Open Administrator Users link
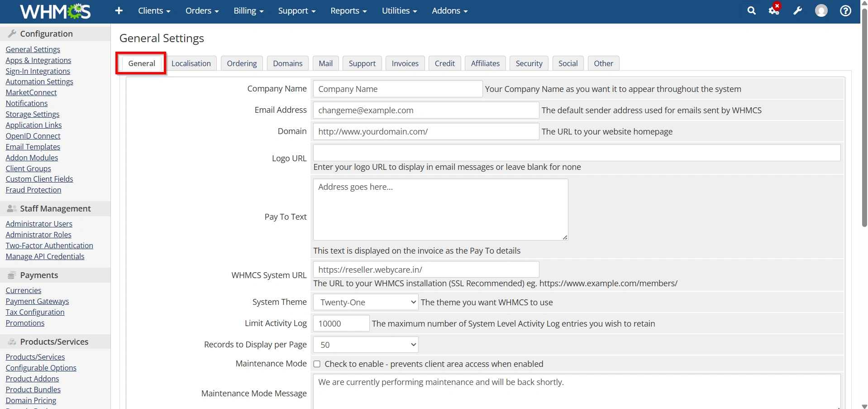Screen dimensions: 868x409 coord(39,224)
